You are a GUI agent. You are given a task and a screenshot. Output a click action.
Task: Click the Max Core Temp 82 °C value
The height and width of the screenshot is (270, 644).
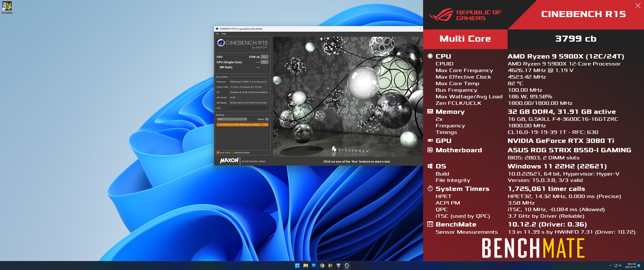(515, 83)
